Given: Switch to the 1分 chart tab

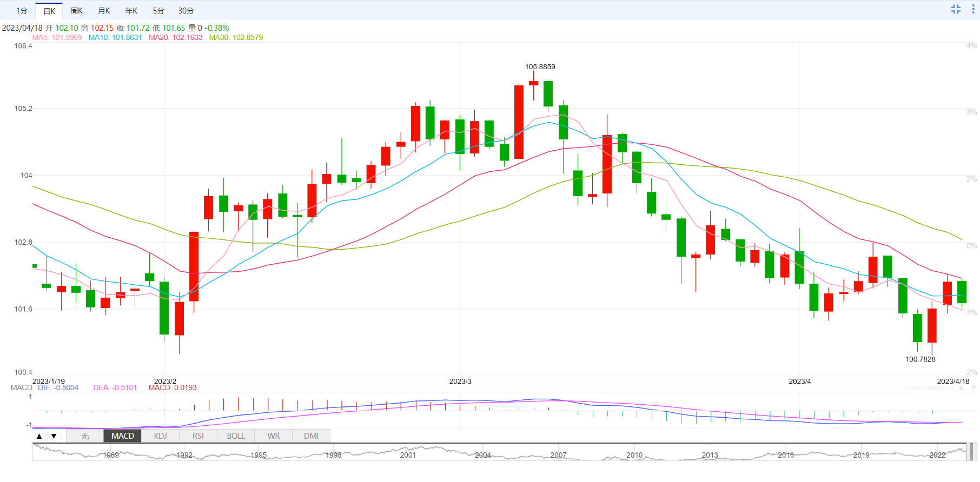Looking at the screenshot, I should tap(22, 11).
